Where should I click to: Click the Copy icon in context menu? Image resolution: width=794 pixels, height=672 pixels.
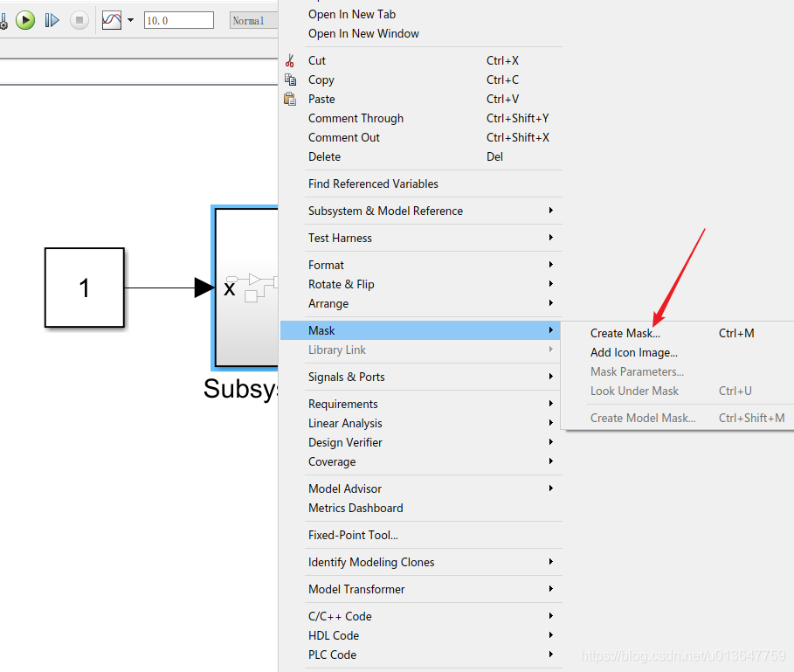[x=290, y=80]
